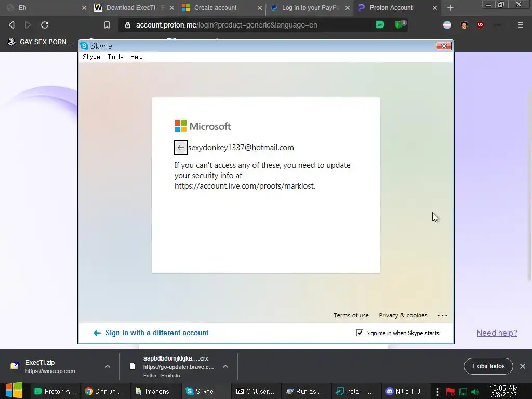Select the Skype taskbar button
Image resolution: width=532 pixels, height=399 pixels.
point(205,391)
